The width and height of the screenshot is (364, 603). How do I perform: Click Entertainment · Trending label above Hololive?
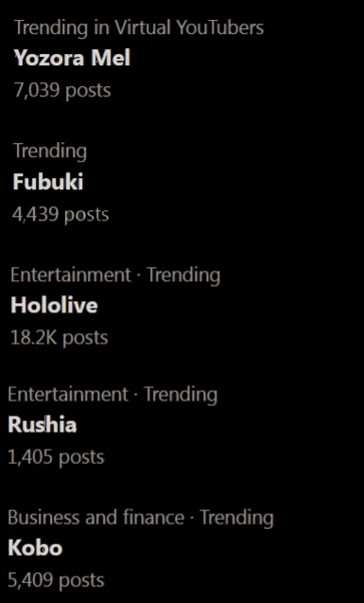(115, 275)
